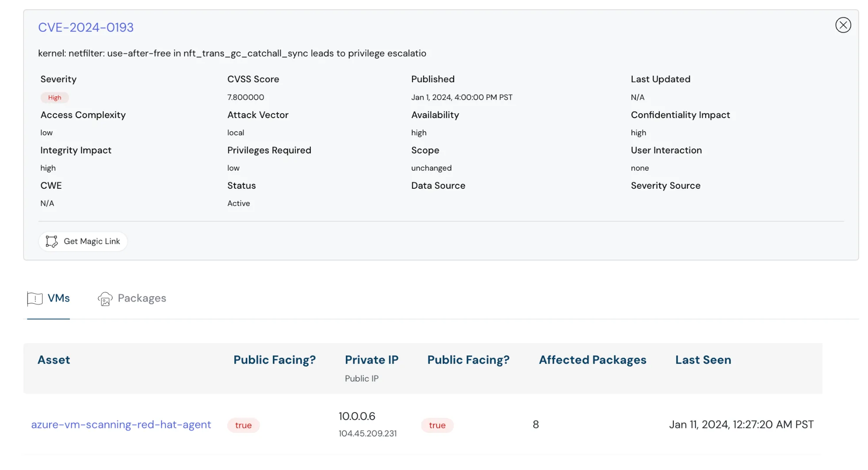Open the CVE-2024-0193 title link
Screen dimensions: 868x470
pyautogui.click(x=86, y=27)
